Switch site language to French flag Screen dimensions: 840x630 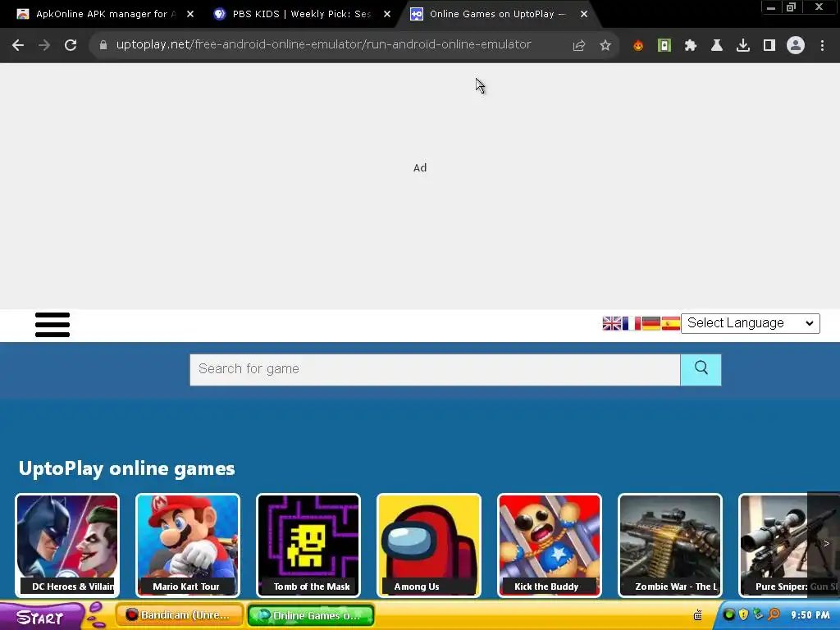631,323
